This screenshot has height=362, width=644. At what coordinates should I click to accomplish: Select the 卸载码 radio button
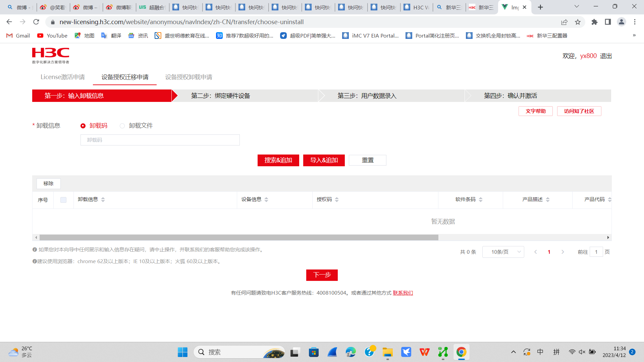tap(83, 126)
